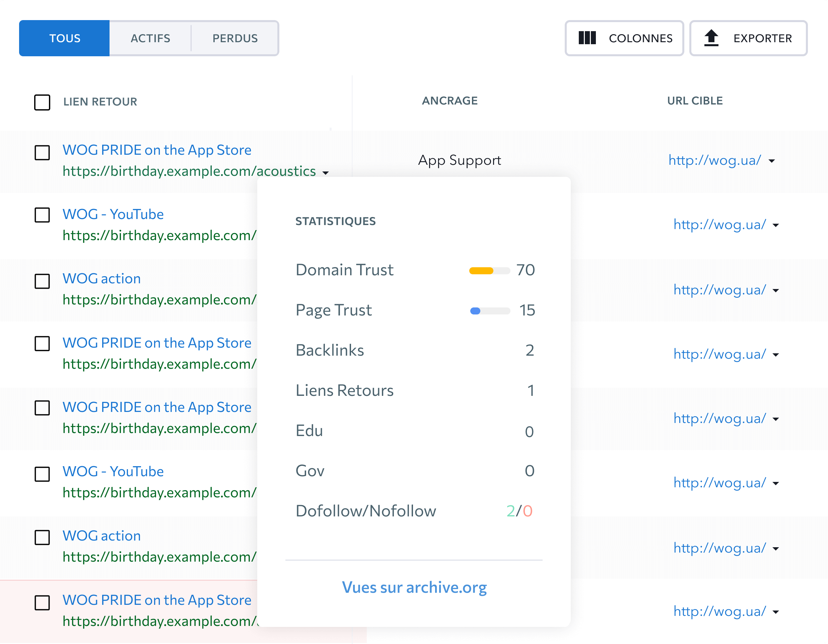This screenshot has height=644, width=828.
Task: Open the second WOG - YouTube title link
Action: pos(113,472)
